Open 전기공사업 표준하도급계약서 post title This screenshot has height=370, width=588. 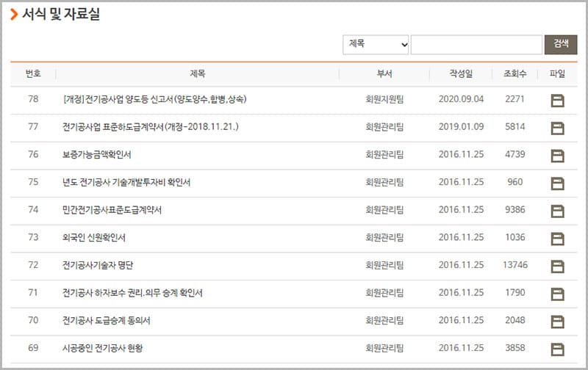point(151,127)
